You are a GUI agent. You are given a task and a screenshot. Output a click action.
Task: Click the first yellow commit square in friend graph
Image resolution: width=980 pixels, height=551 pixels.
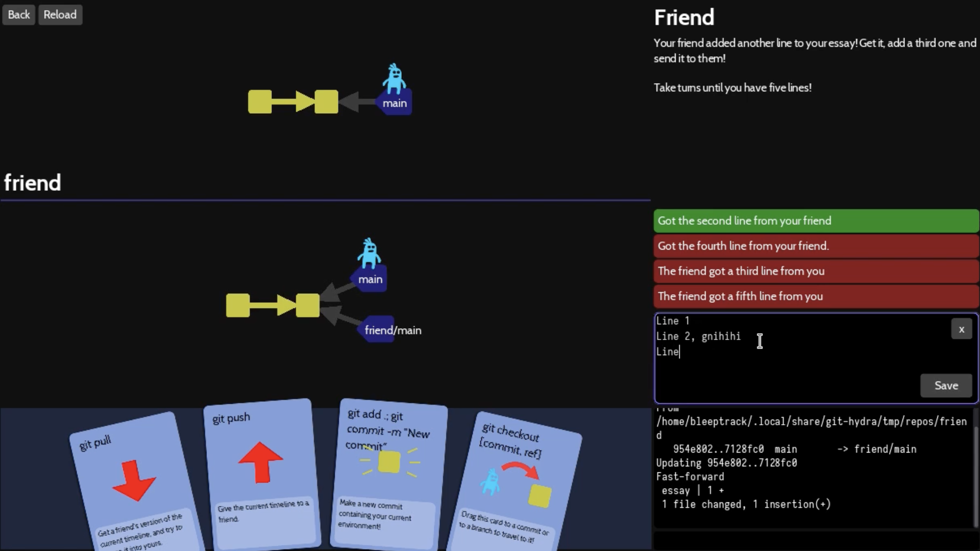coord(238,305)
